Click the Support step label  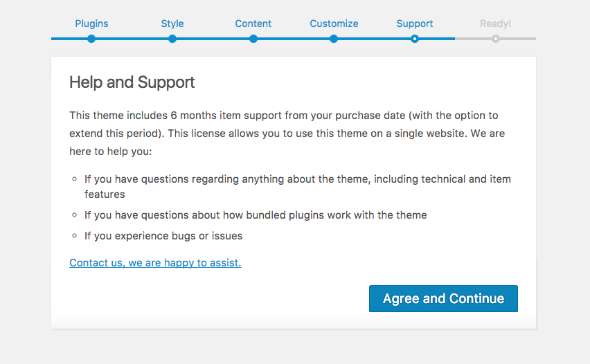tap(415, 24)
